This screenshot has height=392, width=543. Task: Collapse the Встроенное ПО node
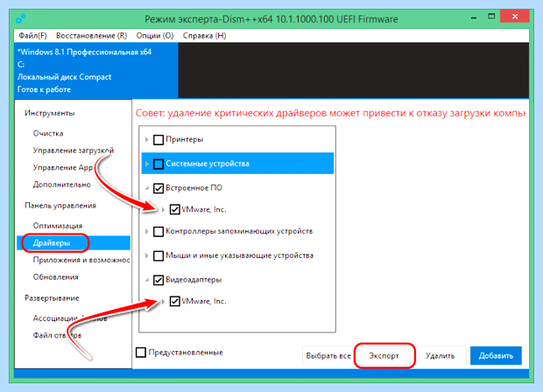click(x=147, y=188)
